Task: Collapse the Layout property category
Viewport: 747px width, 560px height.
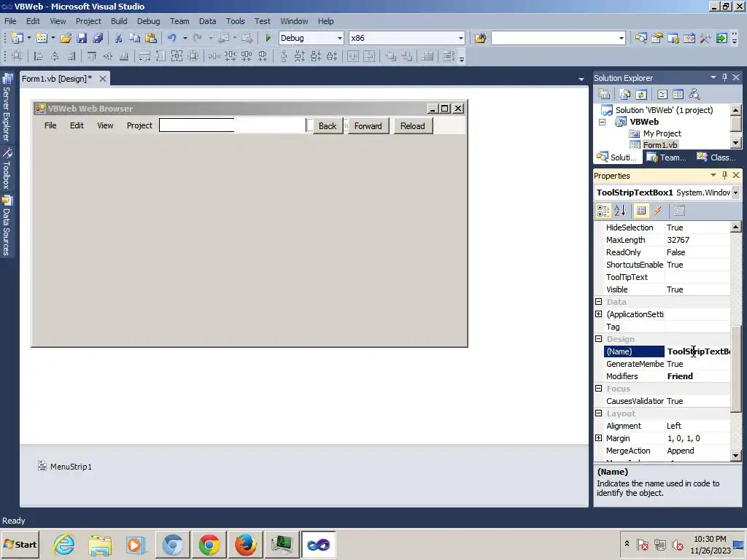Action: coord(599,413)
